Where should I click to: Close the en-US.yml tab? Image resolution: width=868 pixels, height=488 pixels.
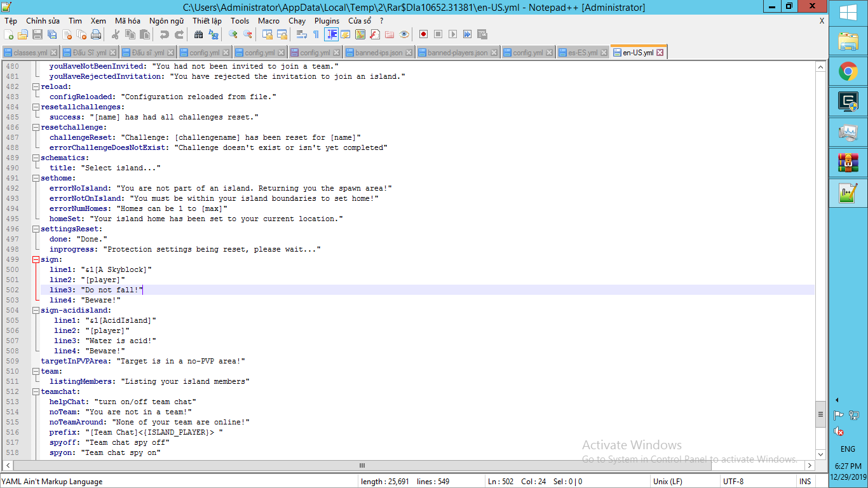click(660, 53)
